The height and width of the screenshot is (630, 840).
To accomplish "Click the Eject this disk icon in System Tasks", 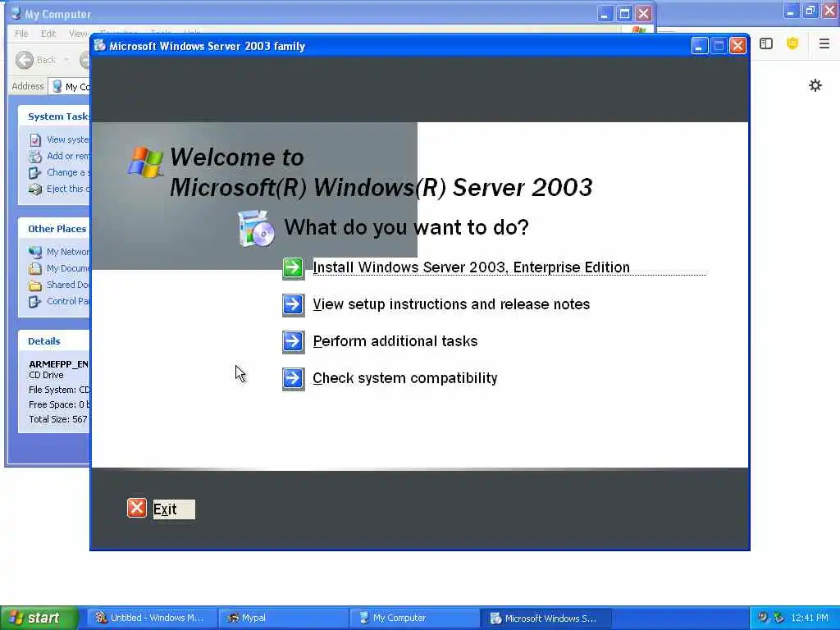I will [x=35, y=189].
